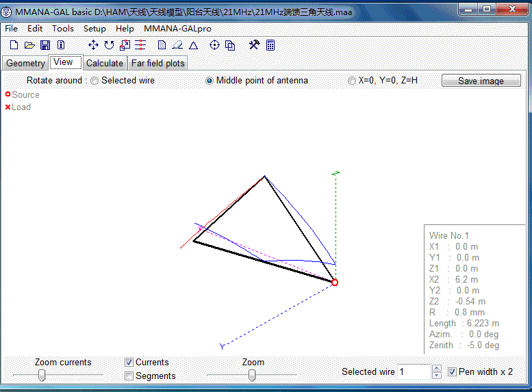Click the New file icon
Screen dimensions: 532x392
14,45
